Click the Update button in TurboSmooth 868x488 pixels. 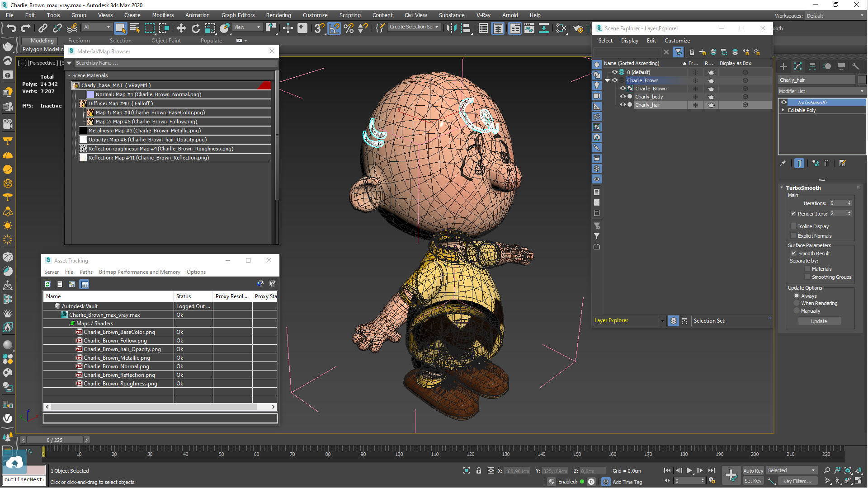pos(819,321)
